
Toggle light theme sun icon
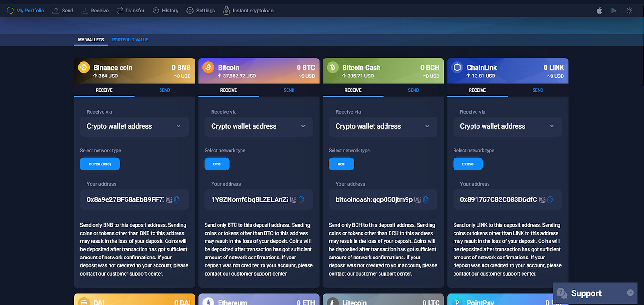coord(629,10)
